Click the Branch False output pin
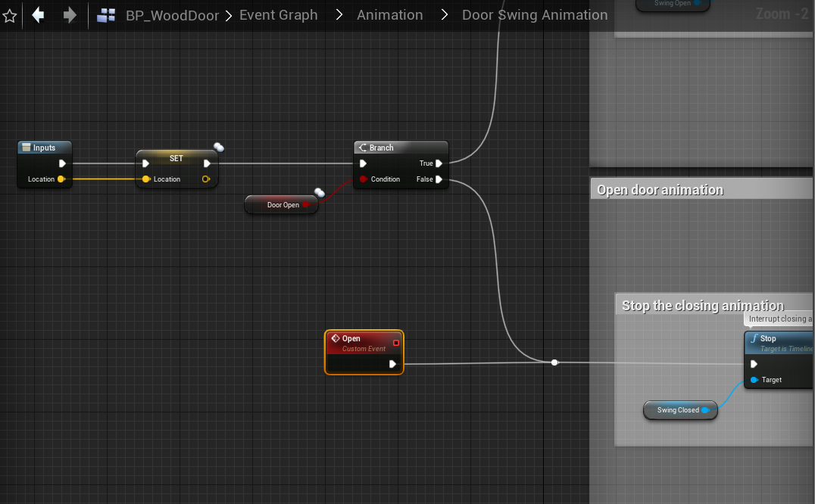The width and height of the screenshot is (815, 504). click(439, 179)
